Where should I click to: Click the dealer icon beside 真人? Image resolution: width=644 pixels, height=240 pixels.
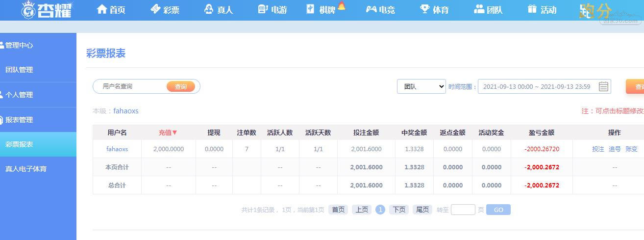209,9
